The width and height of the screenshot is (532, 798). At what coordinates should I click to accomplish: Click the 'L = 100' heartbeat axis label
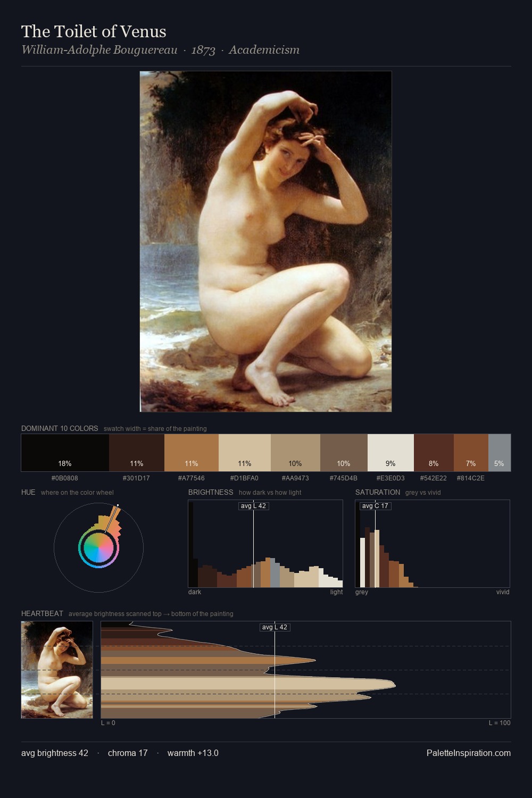[500, 723]
